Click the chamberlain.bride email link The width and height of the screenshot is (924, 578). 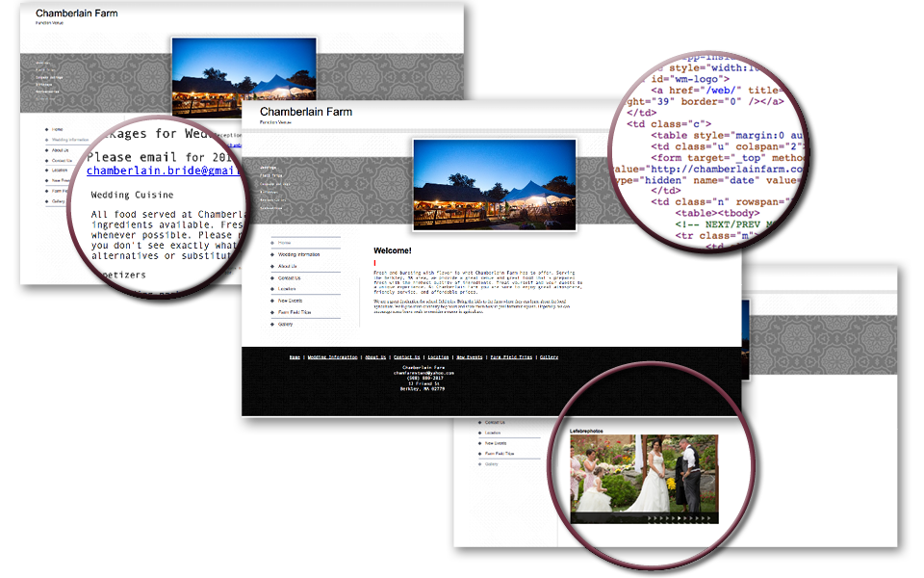coord(164,171)
